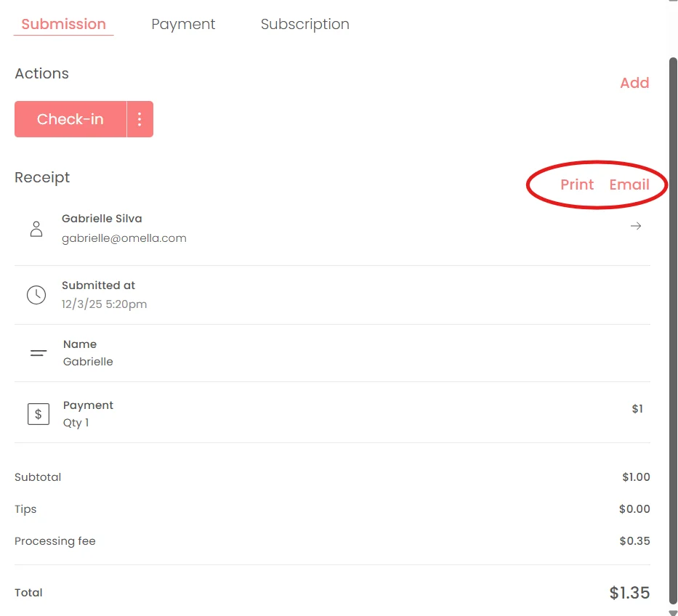Open customer details with the right arrow
The height and width of the screenshot is (616, 678).
(x=636, y=226)
